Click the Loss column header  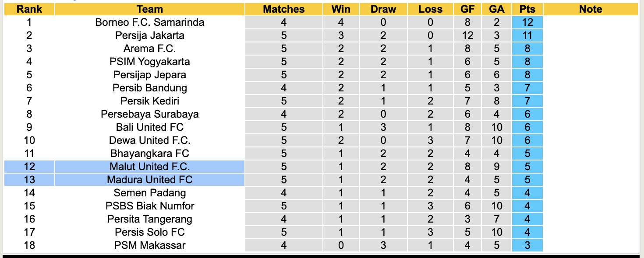pos(430,9)
